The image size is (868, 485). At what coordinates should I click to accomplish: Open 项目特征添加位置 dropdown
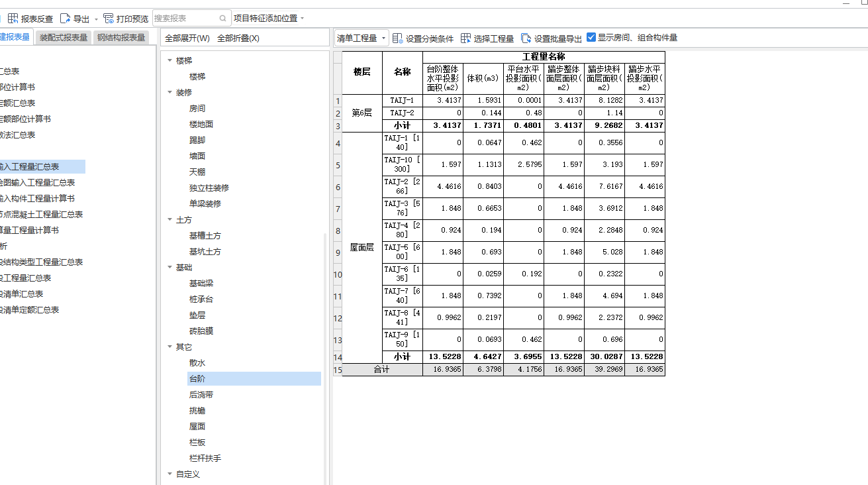click(x=269, y=19)
